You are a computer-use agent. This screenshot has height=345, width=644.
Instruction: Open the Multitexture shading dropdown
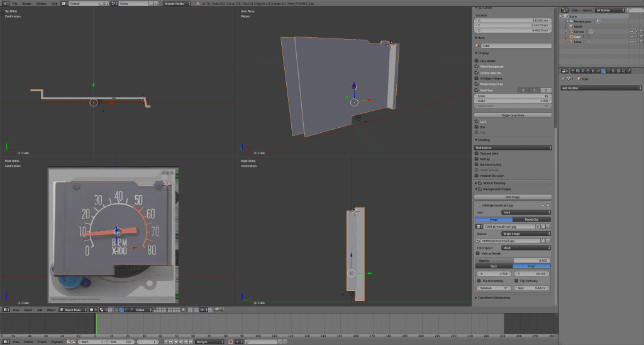[513, 147]
